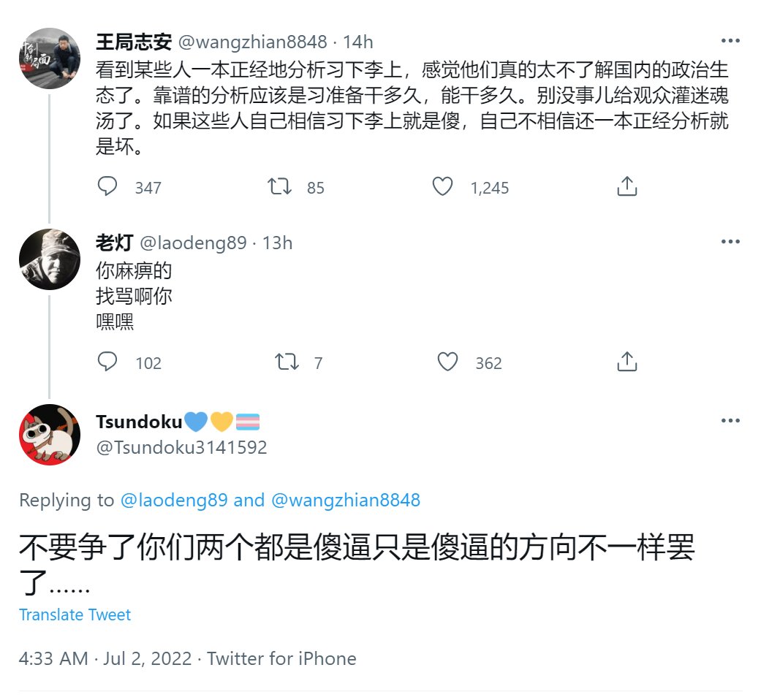Like the 老灯 tweet
Image resolution: width=761 pixels, height=700 pixels.
[x=447, y=362]
